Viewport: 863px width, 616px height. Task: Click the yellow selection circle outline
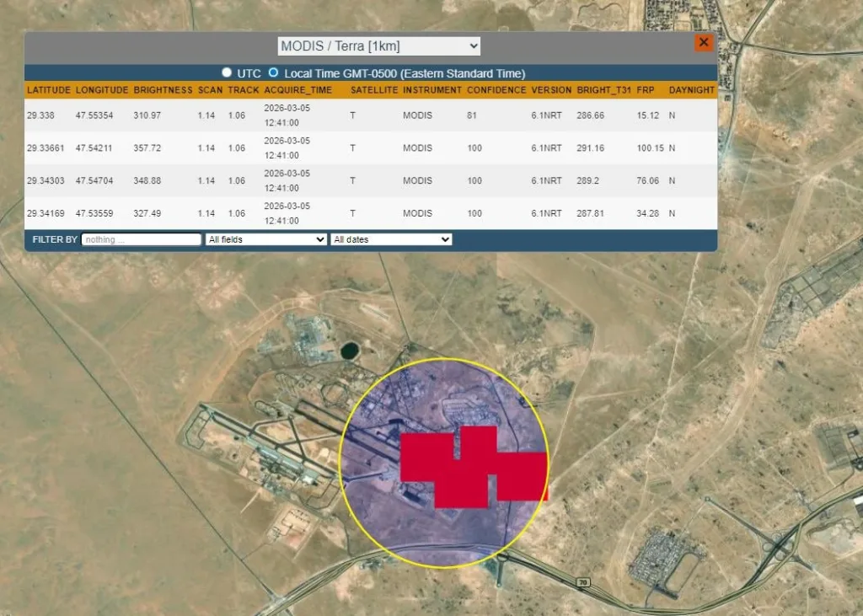tap(444, 359)
